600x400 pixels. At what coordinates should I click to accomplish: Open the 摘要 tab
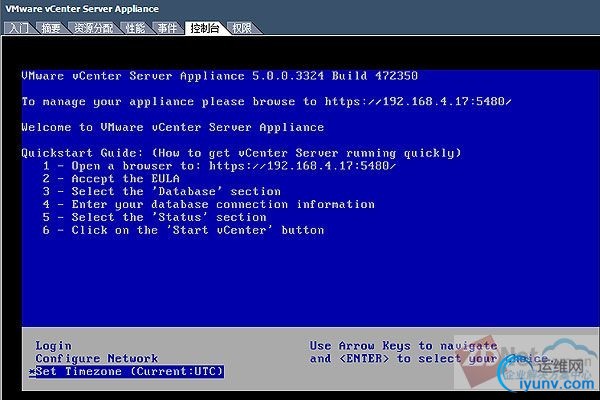51,28
